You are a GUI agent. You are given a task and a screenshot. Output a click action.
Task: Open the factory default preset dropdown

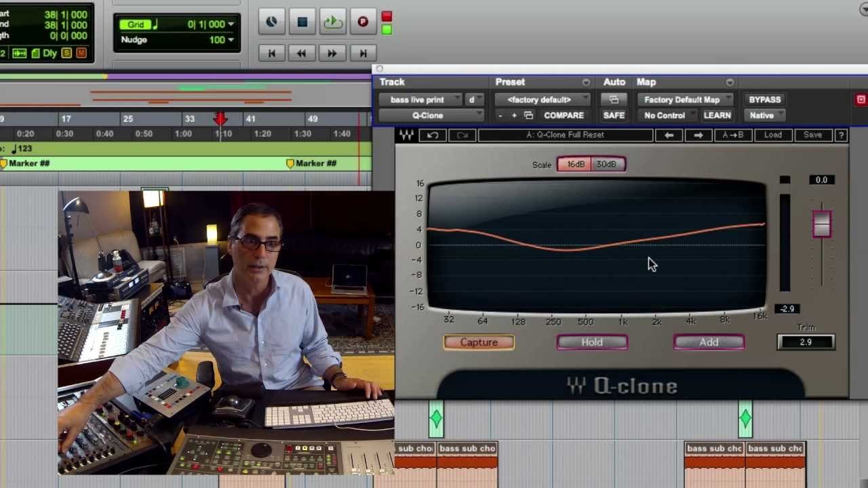click(x=543, y=100)
